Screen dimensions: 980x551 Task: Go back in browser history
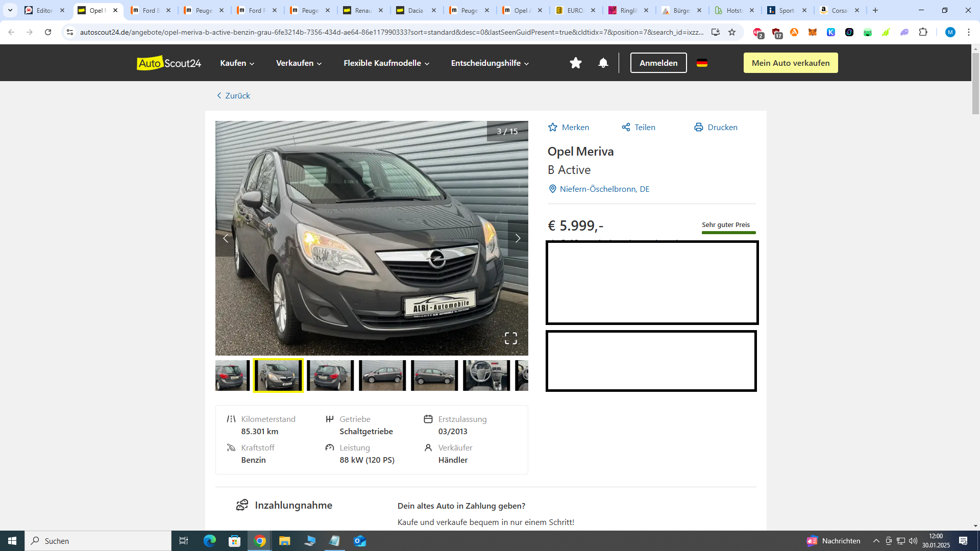(x=11, y=32)
